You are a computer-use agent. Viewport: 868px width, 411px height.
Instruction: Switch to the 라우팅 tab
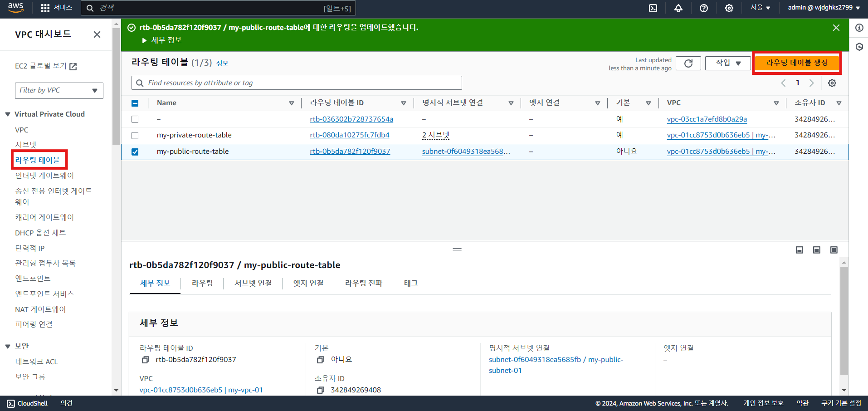(x=202, y=283)
